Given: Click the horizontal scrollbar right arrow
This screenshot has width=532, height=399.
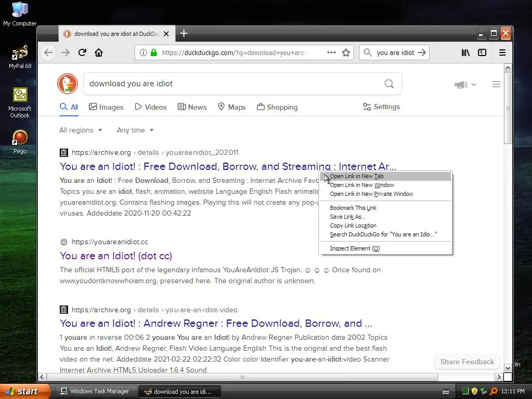Looking at the screenshot, I should coord(498,377).
